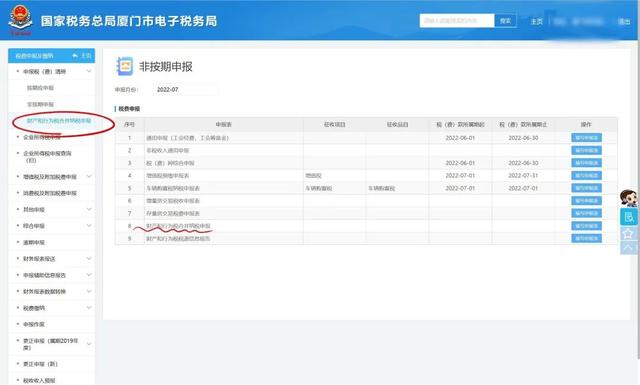640x385 pixels.
Task: Open the 申报月份 2022-07 date field
Action: pos(185,89)
